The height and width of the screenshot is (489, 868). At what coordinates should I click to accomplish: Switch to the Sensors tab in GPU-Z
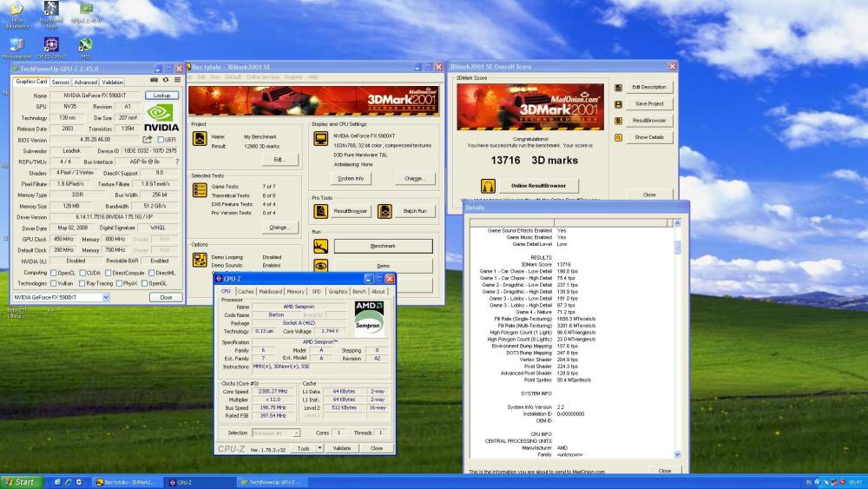[x=61, y=82]
